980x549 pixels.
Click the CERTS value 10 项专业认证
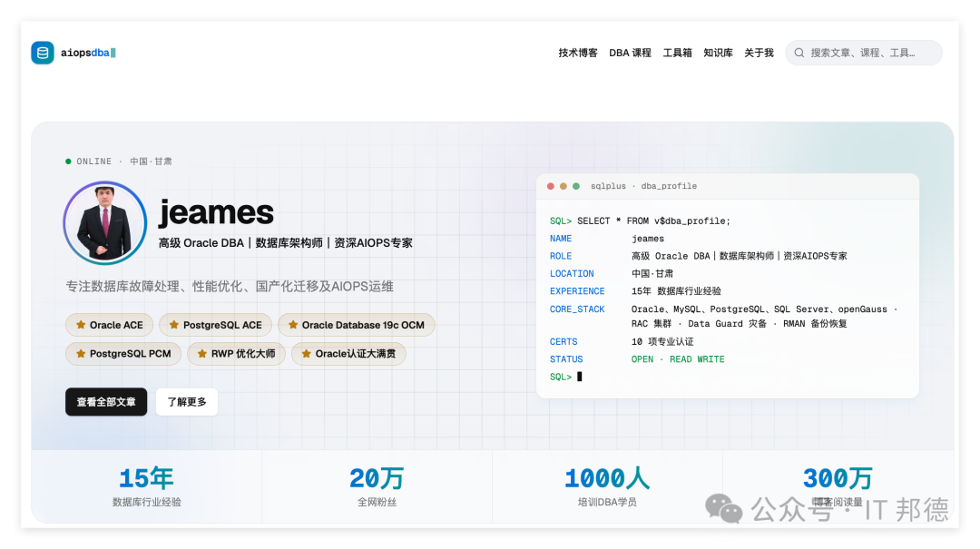click(662, 342)
